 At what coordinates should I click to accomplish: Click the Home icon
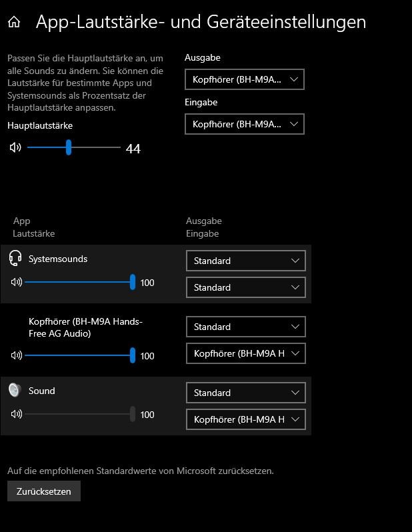14,22
